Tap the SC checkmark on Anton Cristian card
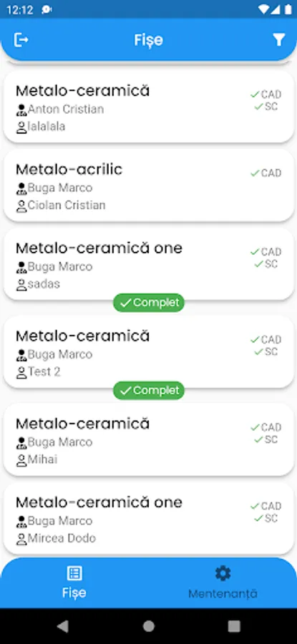This screenshot has width=297, height=644. click(x=266, y=107)
